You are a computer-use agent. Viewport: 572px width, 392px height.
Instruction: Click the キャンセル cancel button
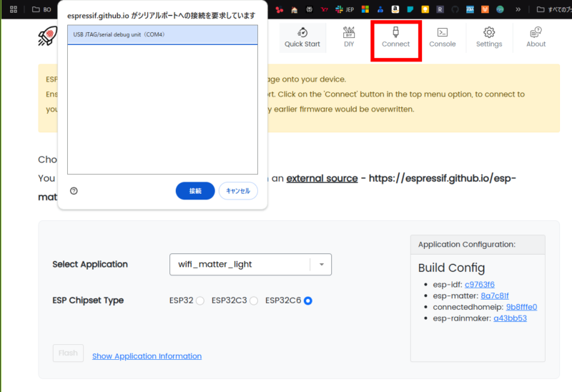[x=238, y=191]
